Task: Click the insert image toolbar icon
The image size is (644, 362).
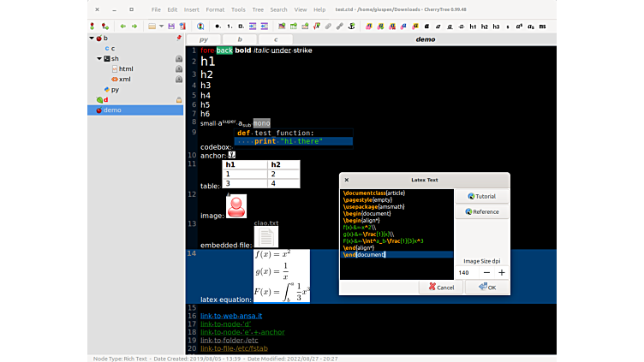Action: (x=281, y=26)
